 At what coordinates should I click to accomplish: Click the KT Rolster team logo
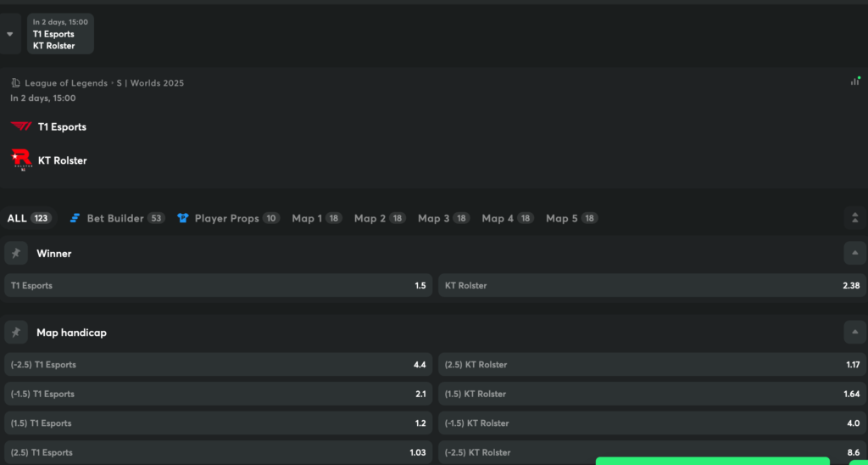coord(21,159)
